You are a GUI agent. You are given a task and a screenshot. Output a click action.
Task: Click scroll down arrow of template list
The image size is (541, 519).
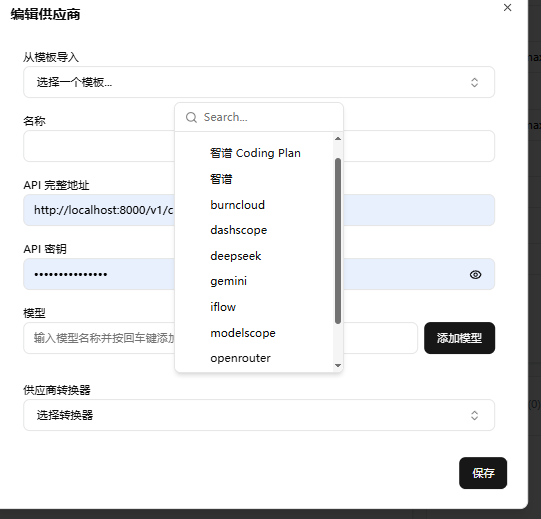(x=338, y=365)
